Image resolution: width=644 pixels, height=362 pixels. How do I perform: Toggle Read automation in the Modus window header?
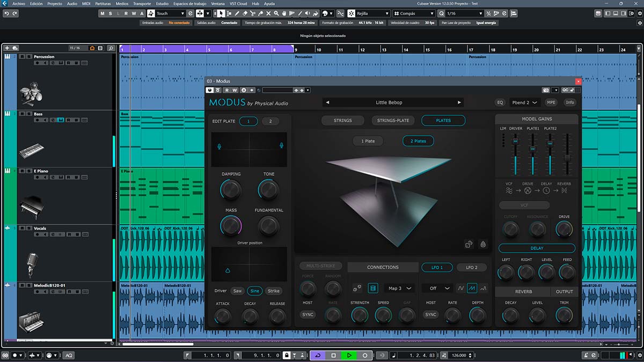pyautogui.click(x=227, y=90)
